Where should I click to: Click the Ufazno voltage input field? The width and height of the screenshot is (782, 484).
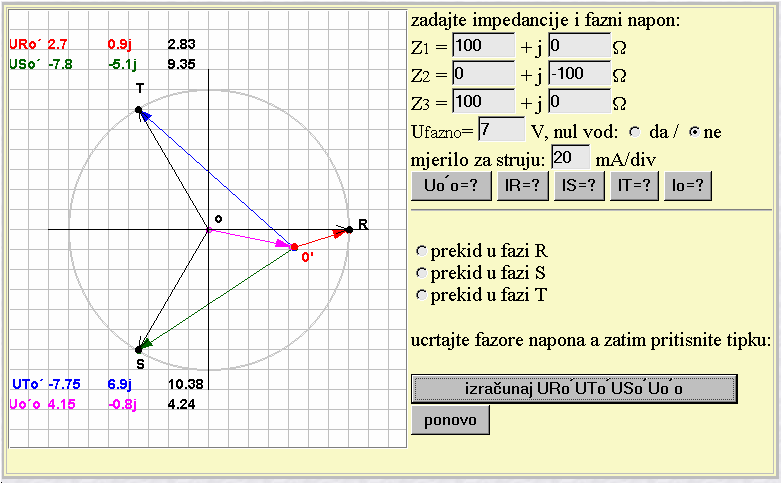pyautogui.click(x=501, y=130)
